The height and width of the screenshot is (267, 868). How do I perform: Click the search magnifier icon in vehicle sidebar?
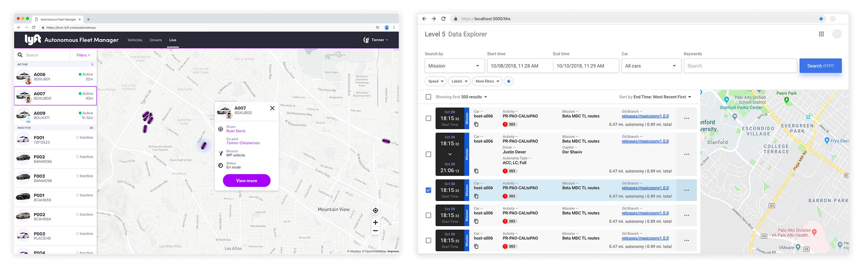coord(20,55)
